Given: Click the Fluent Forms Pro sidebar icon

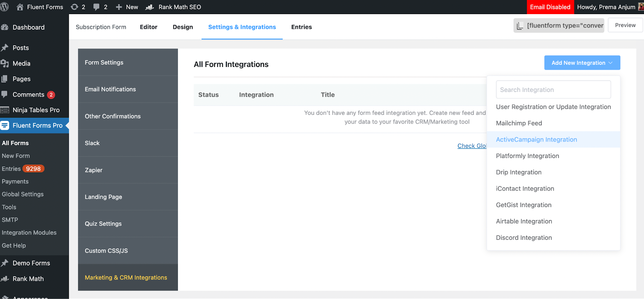Looking at the screenshot, I should coord(5,125).
